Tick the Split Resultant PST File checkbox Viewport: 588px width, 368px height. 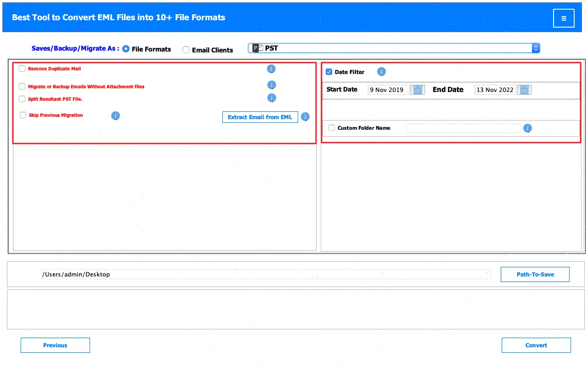(22, 99)
